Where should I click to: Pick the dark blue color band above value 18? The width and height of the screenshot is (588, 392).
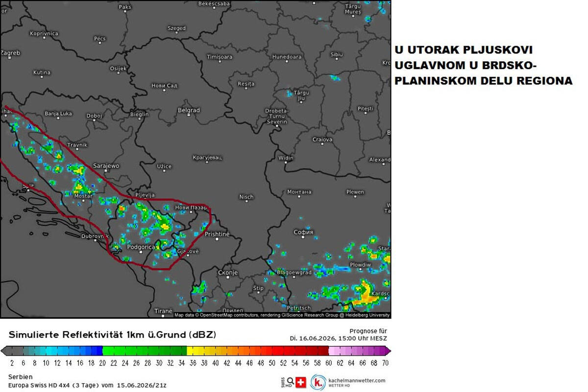[x=91, y=350]
